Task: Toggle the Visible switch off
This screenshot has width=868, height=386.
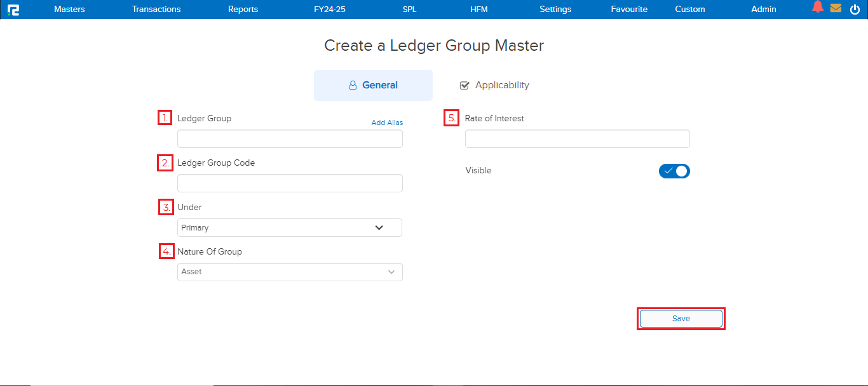Action: (674, 171)
